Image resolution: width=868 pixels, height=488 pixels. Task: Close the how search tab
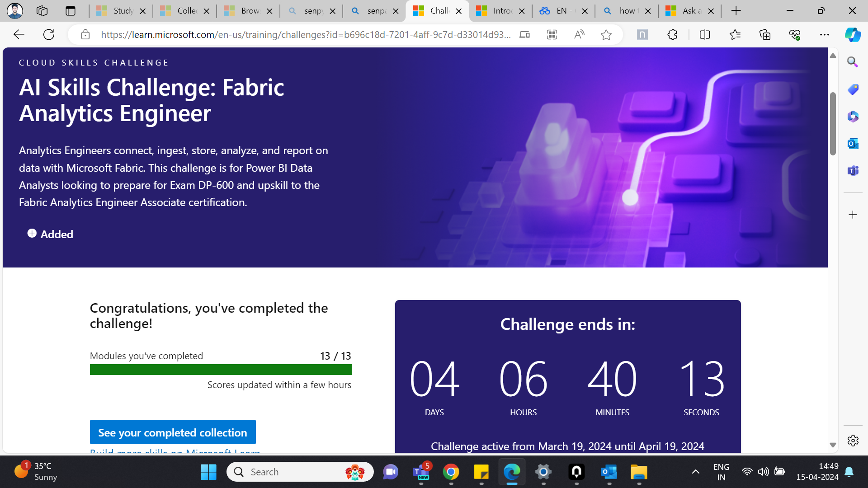(648, 11)
